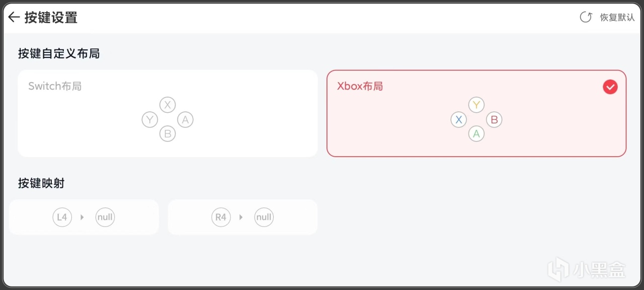
Task: Click the restore default refresh icon
Action: (586, 17)
